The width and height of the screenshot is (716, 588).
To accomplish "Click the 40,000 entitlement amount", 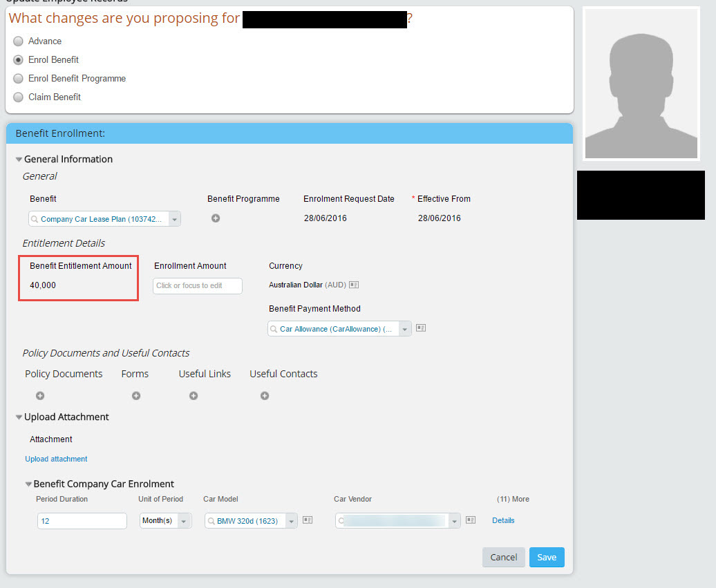I will click(43, 285).
